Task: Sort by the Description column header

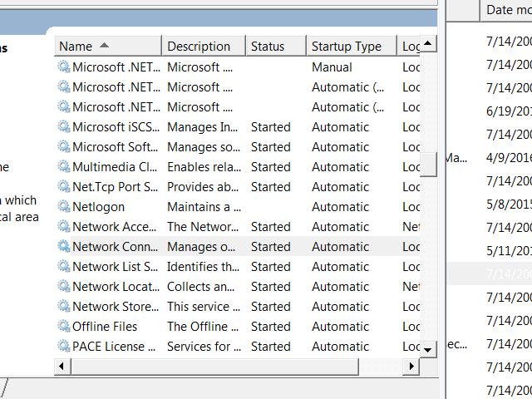Action: click(204, 46)
